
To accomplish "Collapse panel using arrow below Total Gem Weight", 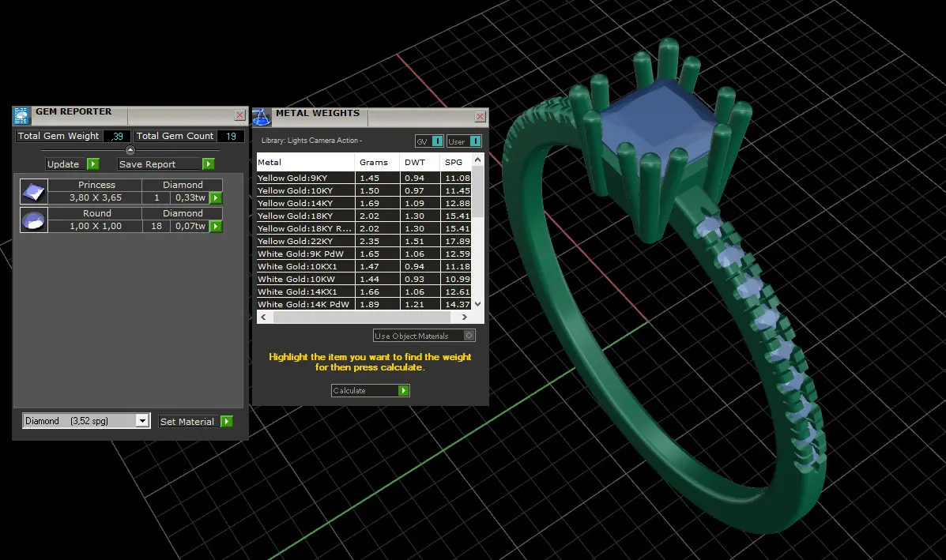I will point(130,150).
